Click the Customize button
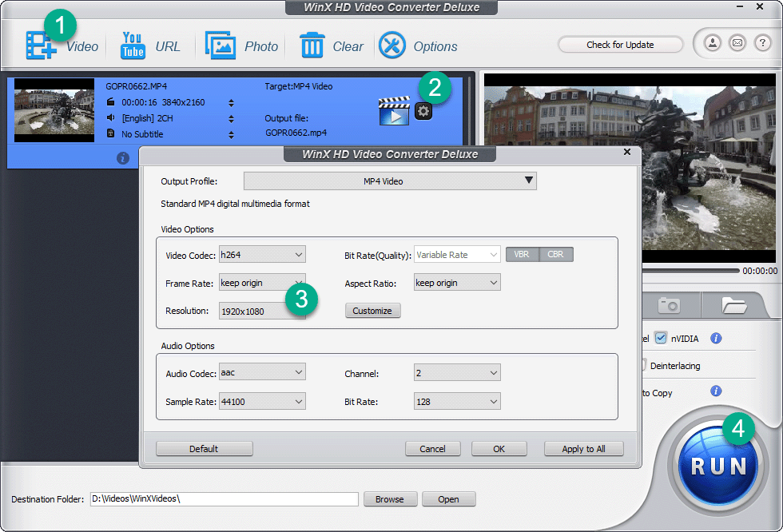The height and width of the screenshot is (532, 783). [372, 311]
